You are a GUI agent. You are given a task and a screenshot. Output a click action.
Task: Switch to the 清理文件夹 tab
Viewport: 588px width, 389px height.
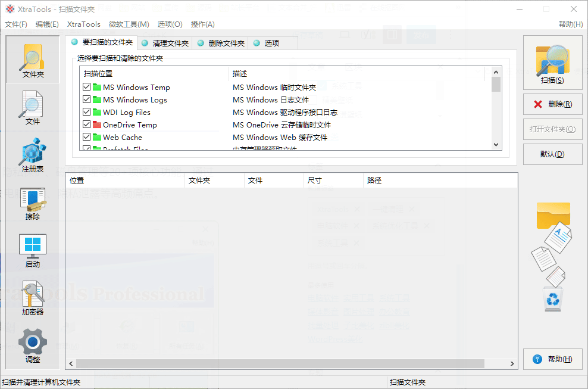point(165,43)
